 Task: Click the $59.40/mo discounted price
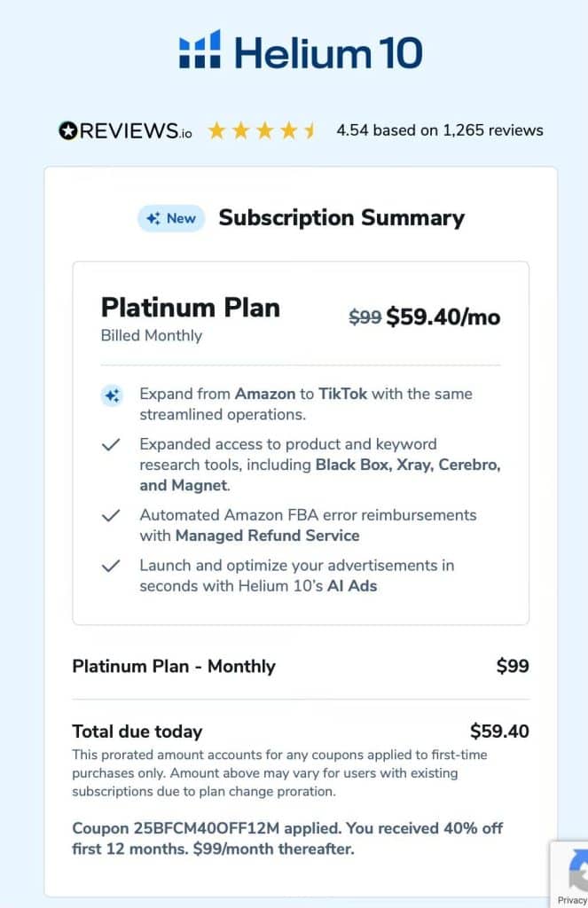[x=443, y=317]
